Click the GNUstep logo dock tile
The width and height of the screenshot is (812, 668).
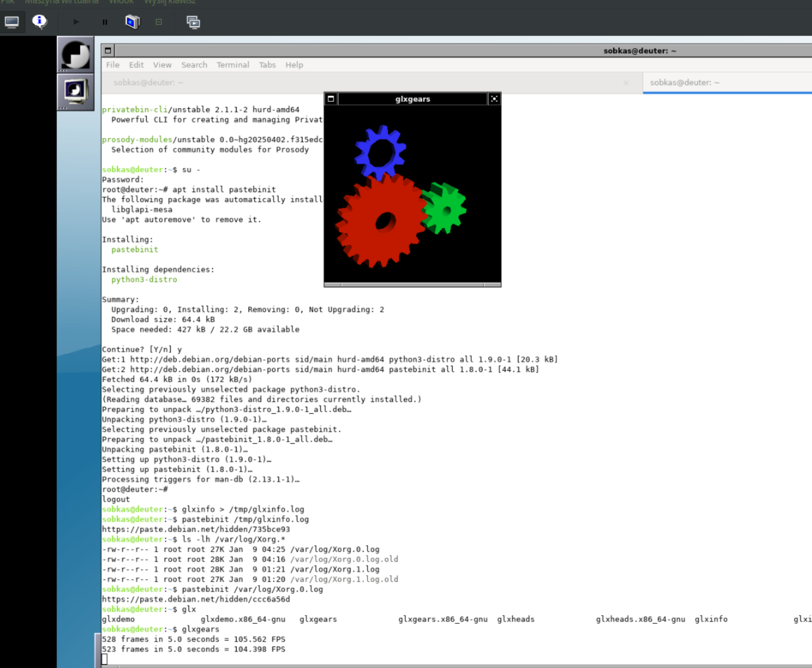pyautogui.click(x=75, y=55)
